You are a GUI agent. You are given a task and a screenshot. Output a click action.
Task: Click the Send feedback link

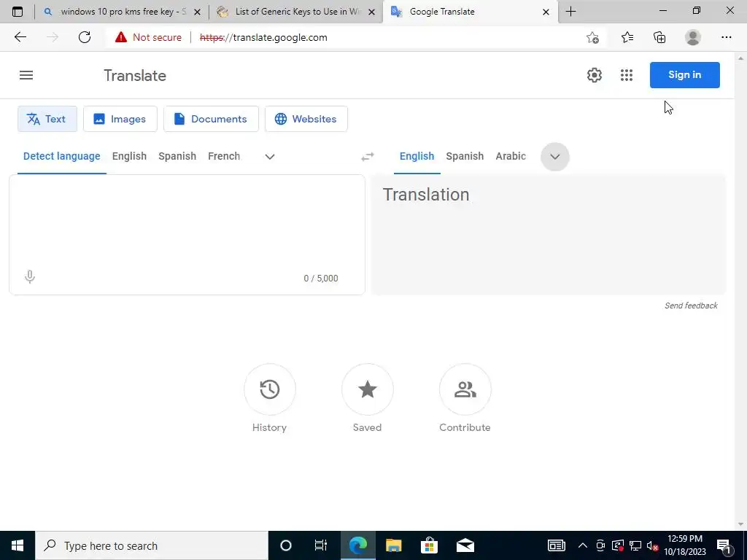click(691, 306)
